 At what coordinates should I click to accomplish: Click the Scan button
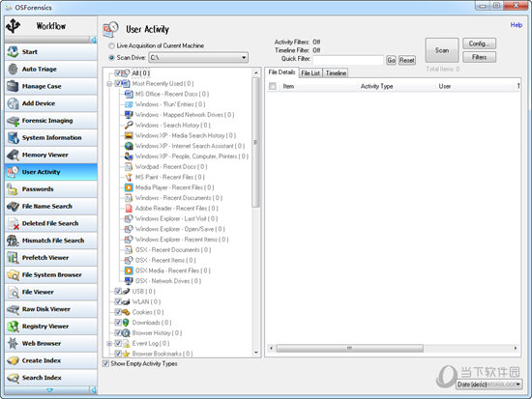(x=442, y=50)
